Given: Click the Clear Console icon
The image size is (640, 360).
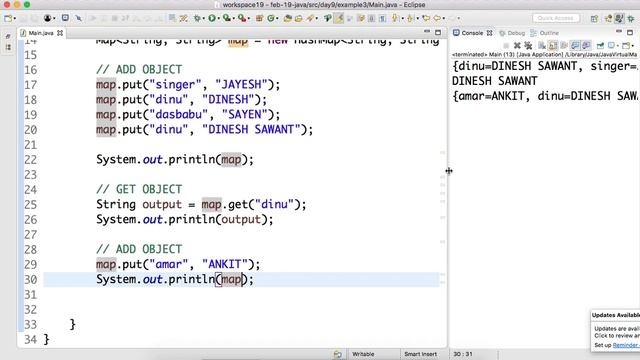Looking at the screenshot, I should pos(542,45).
